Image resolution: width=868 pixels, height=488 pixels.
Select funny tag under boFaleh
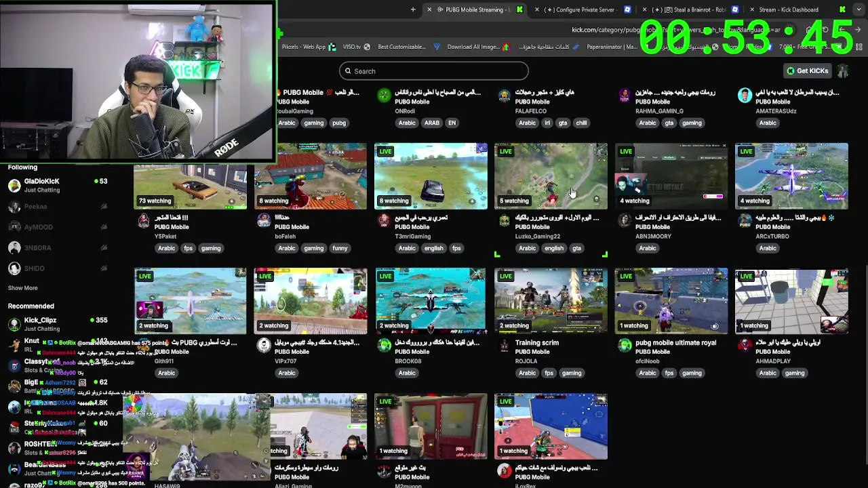(340, 248)
